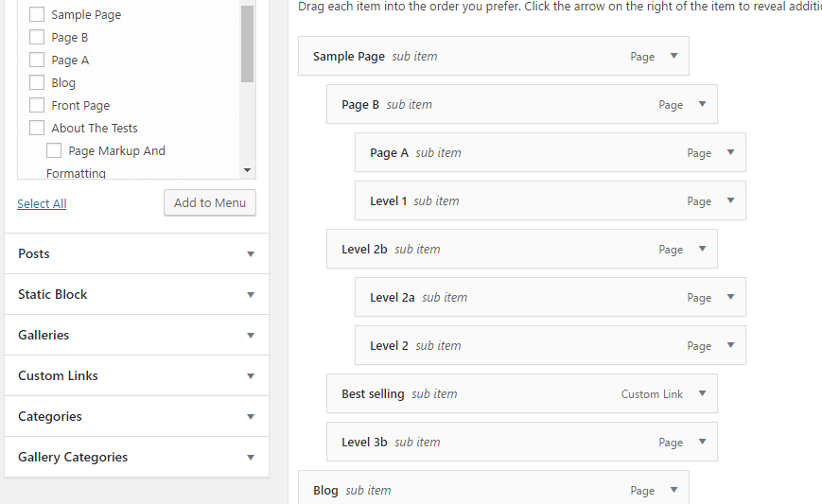Screen dimensions: 822x504
Task: Check the Sample Page checkbox
Action: 37,15
